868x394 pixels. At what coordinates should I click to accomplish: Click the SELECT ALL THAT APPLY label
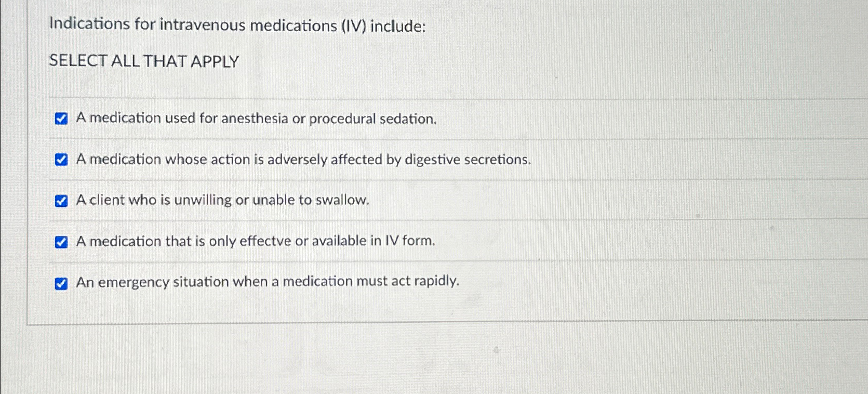coord(143,62)
